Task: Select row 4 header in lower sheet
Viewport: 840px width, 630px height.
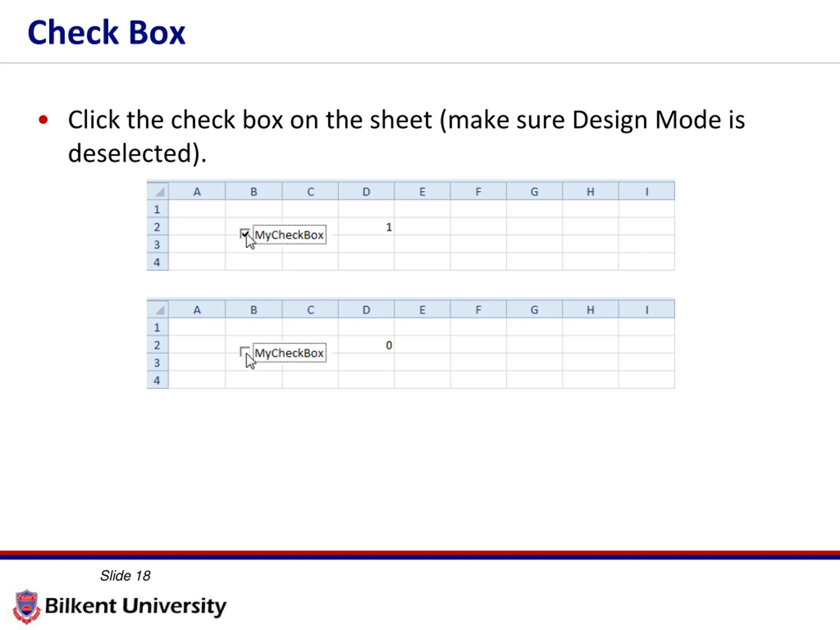Action: (x=157, y=380)
